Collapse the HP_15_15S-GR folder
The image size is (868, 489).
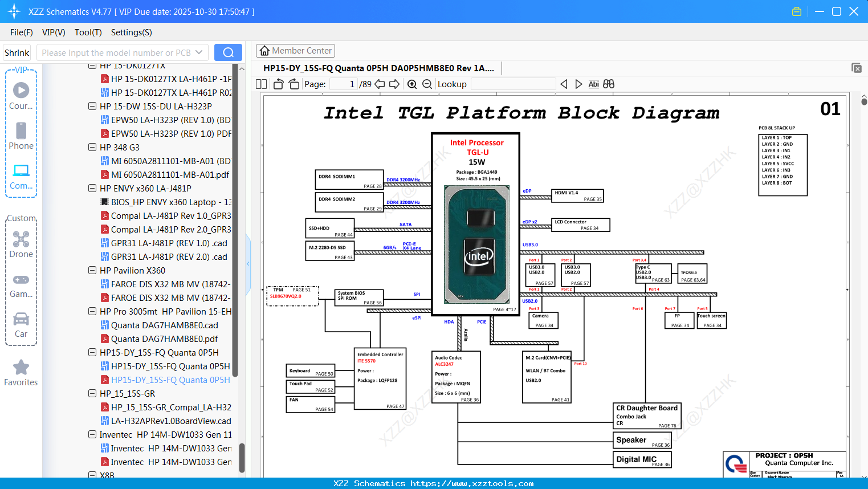point(92,394)
